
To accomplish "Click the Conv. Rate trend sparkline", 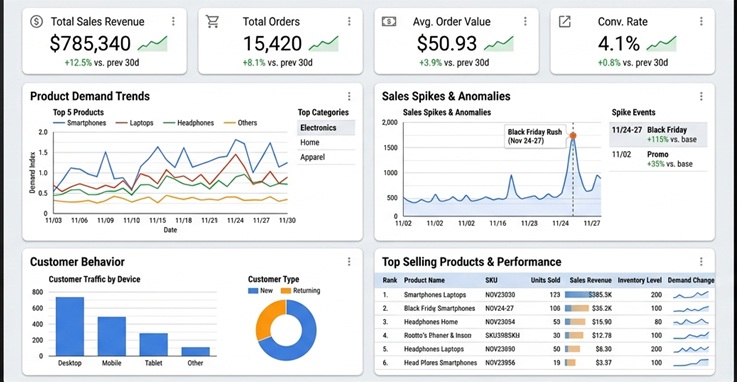I will (662, 44).
